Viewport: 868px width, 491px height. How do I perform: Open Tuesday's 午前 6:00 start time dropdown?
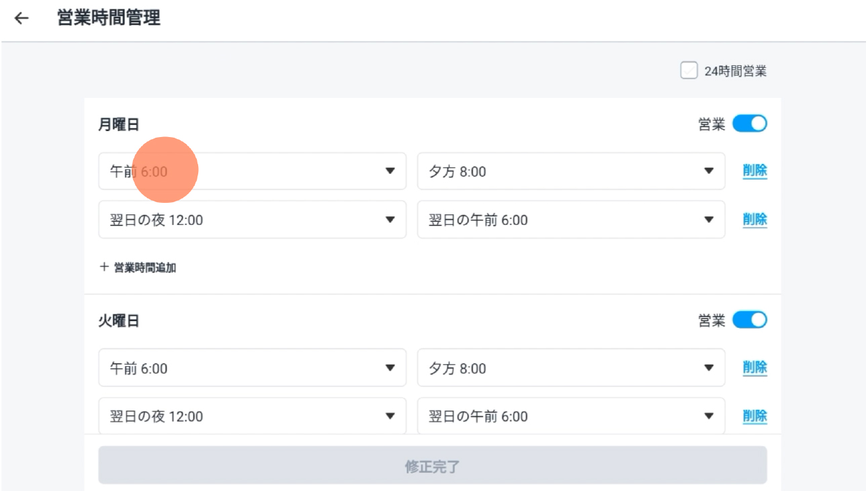[x=253, y=367]
